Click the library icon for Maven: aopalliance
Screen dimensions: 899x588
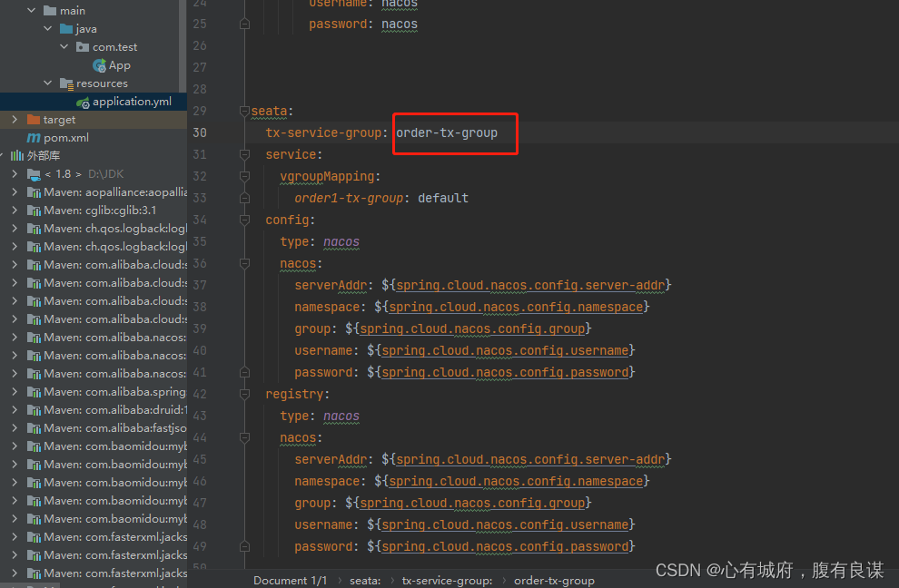click(x=34, y=192)
